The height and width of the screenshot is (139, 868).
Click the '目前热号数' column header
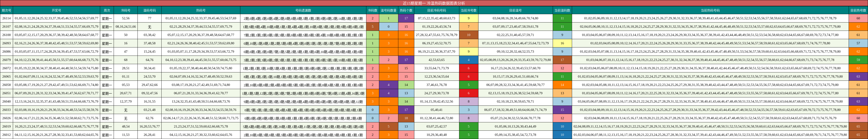pos(858,10)
